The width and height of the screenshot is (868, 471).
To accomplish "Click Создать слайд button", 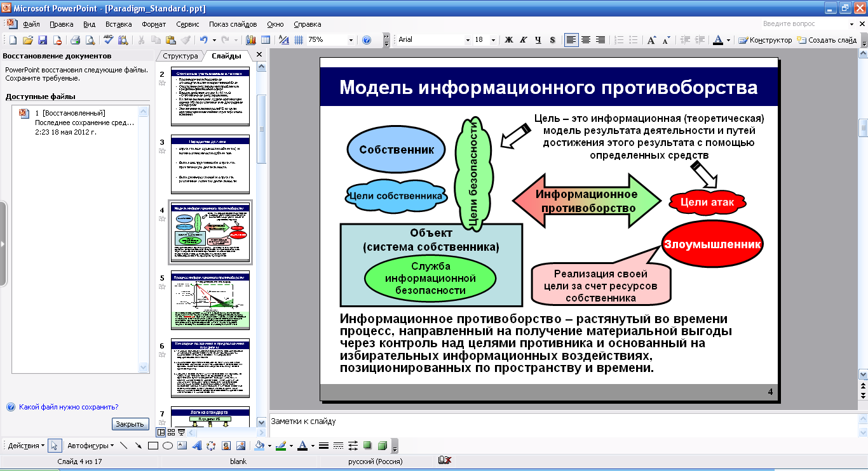I will click(828, 40).
